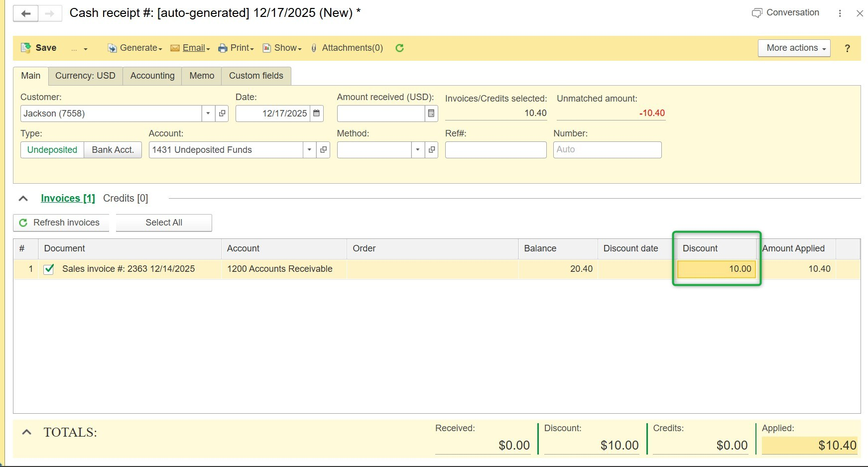Click the green refresh icon in toolbar
Image resolution: width=868 pixels, height=467 pixels.
pyautogui.click(x=399, y=48)
